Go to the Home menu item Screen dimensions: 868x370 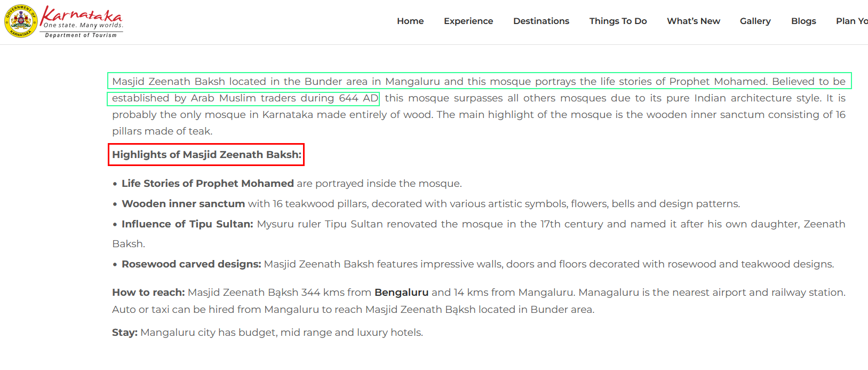(x=410, y=21)
